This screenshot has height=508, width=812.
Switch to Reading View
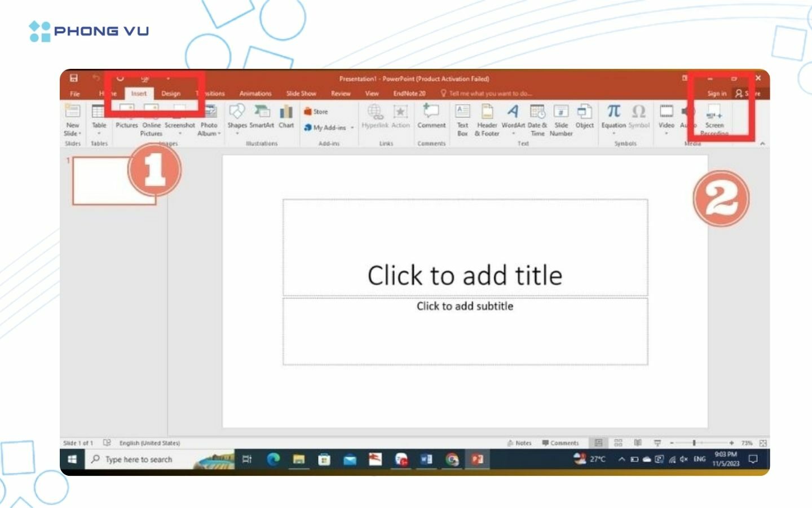(x=638, y=443)
